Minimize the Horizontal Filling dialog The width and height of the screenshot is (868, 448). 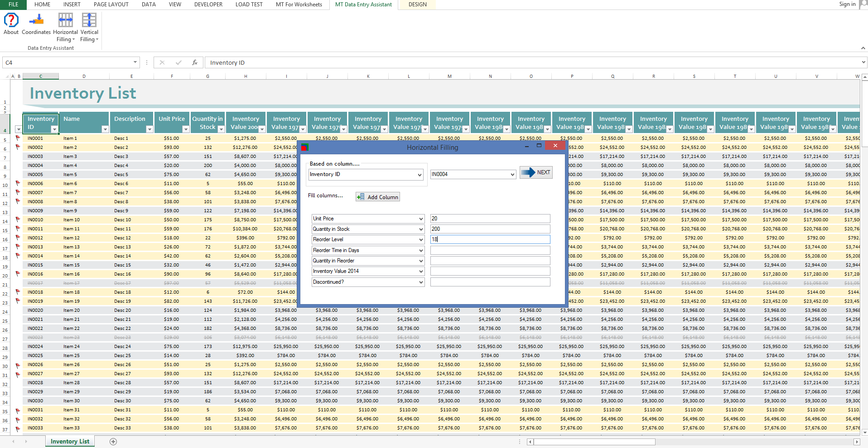[526, 146]
